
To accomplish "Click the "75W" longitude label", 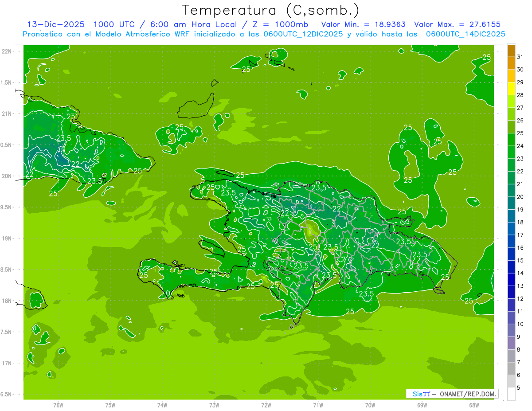I will tap(110, 405).
